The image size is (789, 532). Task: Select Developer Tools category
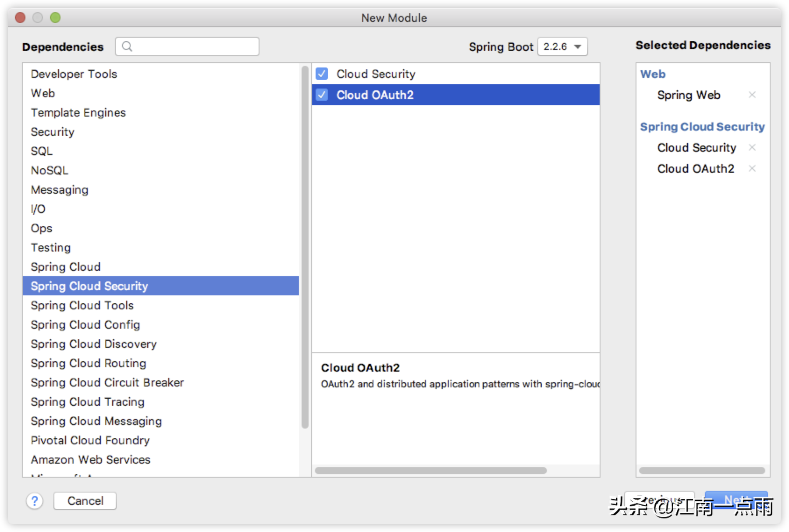click(x=161, y=74)
